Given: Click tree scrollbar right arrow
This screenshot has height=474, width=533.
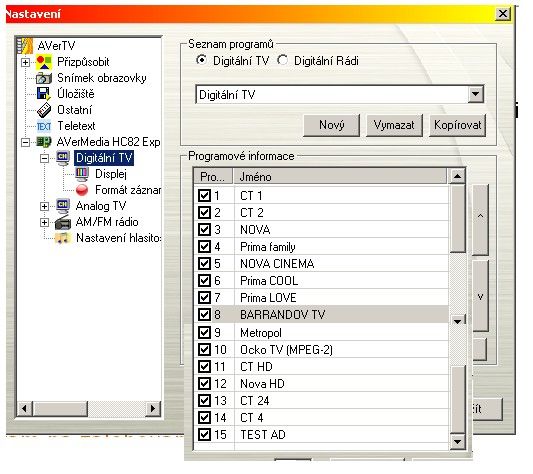Looking at the screenshot, I should [x=153, y=408].
